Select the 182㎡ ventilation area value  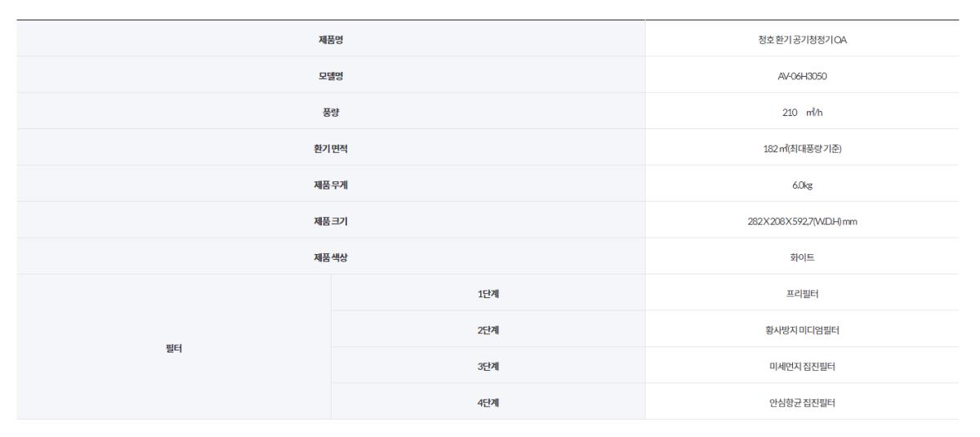(x=802, y=147)
